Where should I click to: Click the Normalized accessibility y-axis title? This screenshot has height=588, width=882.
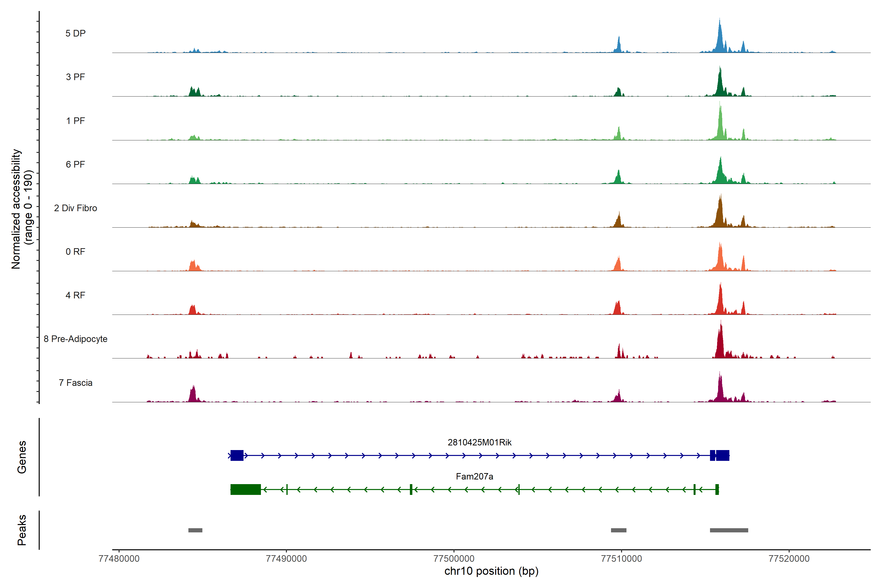coord(22,208)
